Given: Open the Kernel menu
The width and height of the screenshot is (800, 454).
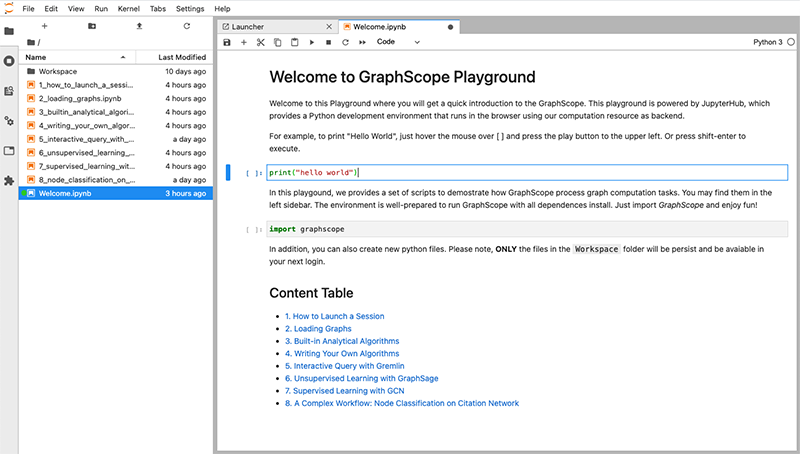Looking at the screenshot, I should click(x=128, y=8).
